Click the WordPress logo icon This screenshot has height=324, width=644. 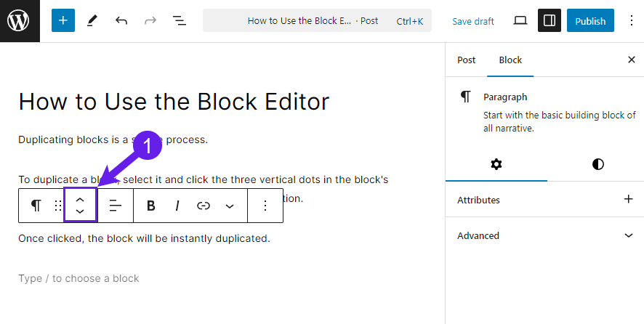19,21
